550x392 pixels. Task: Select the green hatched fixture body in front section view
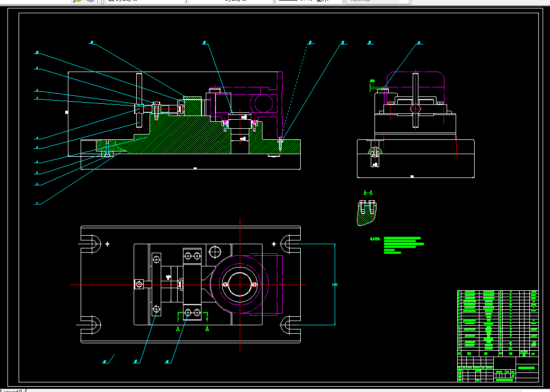tap(198, 134)
